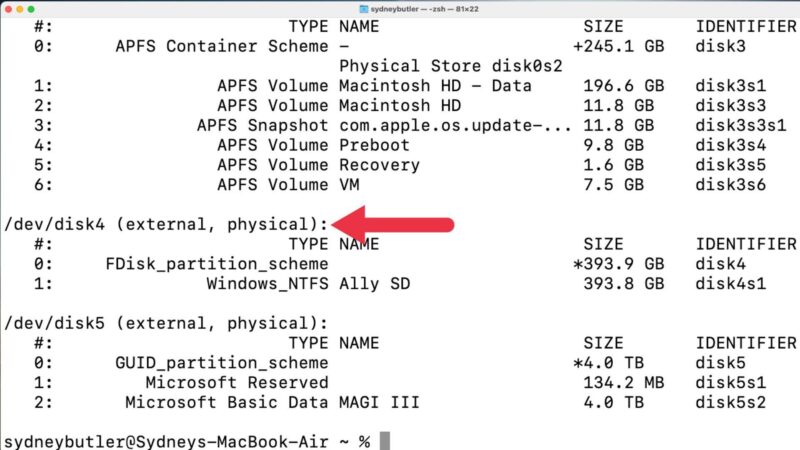Click the Ally SD volume name
Image resolution: width=800 pixels, height=450 pixels.
[375, 283]
